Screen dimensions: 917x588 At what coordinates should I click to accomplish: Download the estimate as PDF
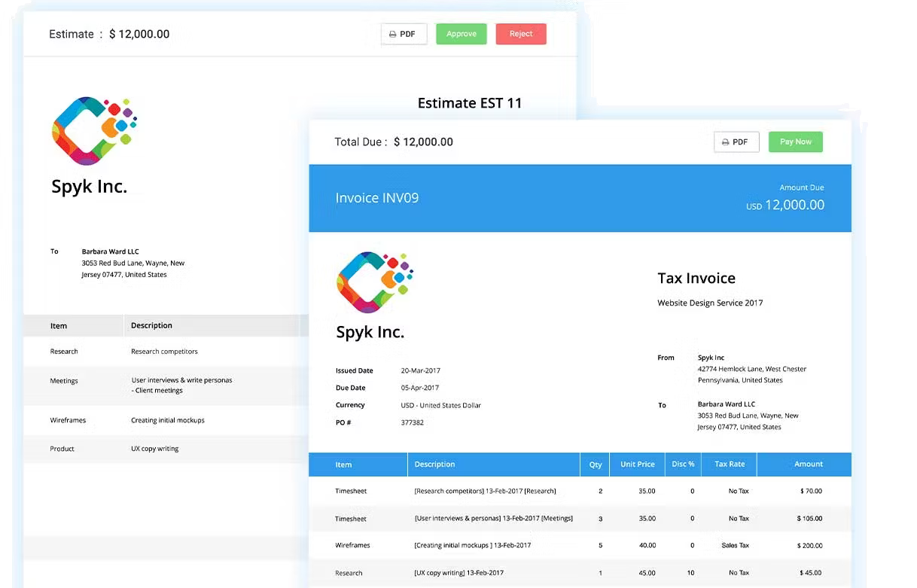pos(404,34)
